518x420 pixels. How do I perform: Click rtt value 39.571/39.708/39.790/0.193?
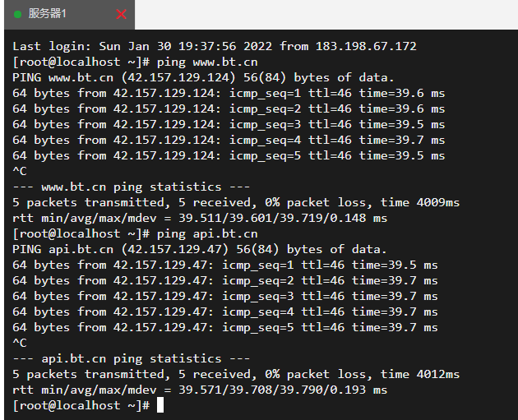272,390
